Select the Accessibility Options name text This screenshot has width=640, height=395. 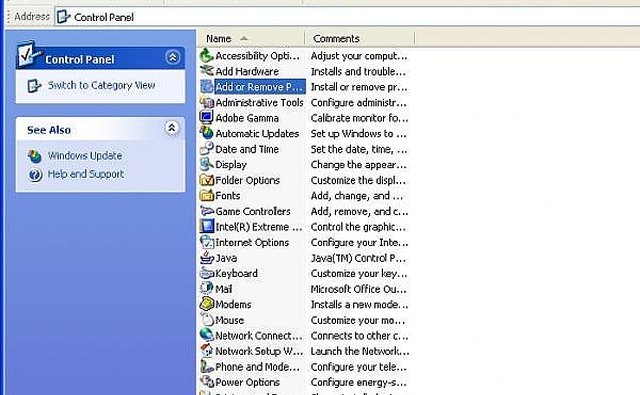pyautogui.click(x=258, y=55)
